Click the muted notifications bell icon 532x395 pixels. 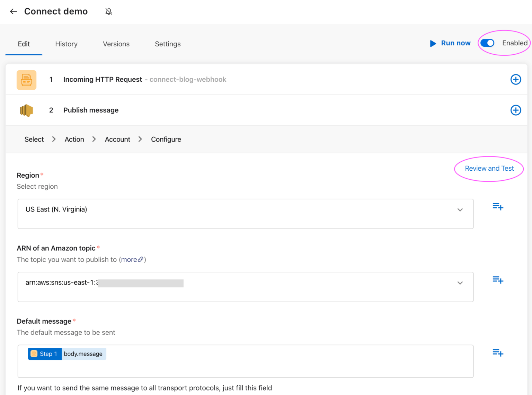(x=108, y=11)
